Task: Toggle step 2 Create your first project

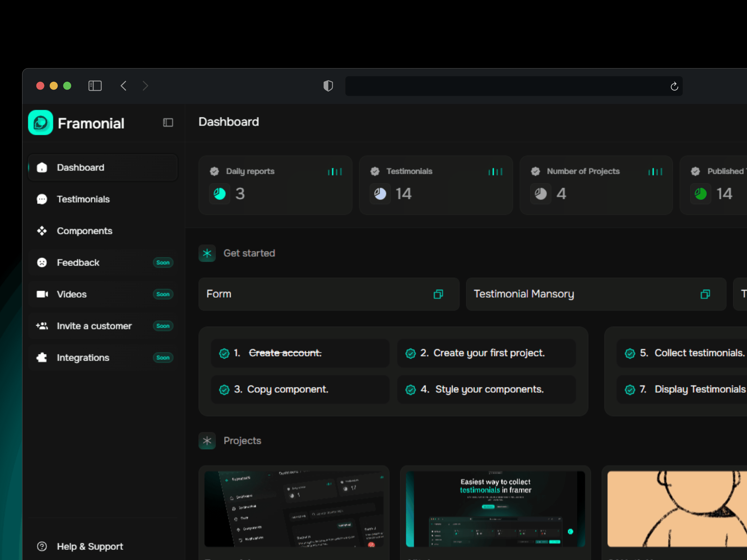Action: coord(410,353)
